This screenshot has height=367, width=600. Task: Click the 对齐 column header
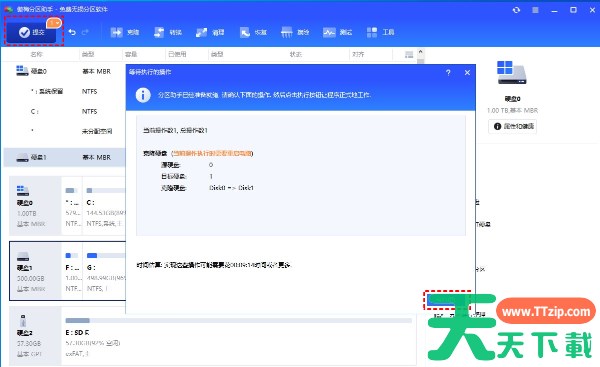click(x=358, y=54)
